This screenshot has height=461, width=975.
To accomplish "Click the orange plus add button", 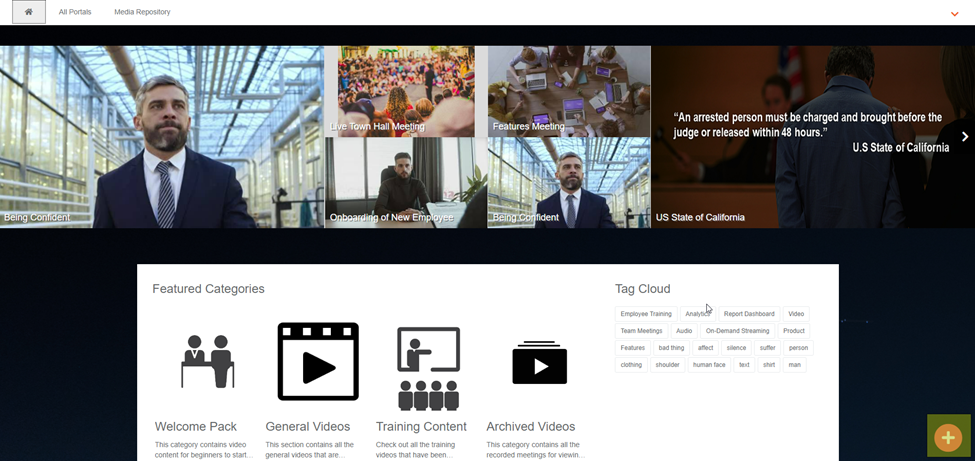I will pos(948,437).
